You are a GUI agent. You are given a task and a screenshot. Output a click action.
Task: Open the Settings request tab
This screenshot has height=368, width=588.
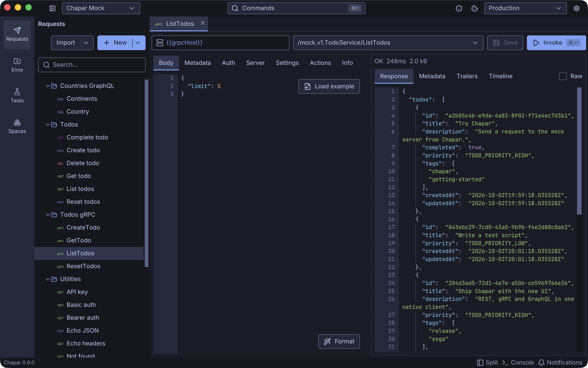287,63
